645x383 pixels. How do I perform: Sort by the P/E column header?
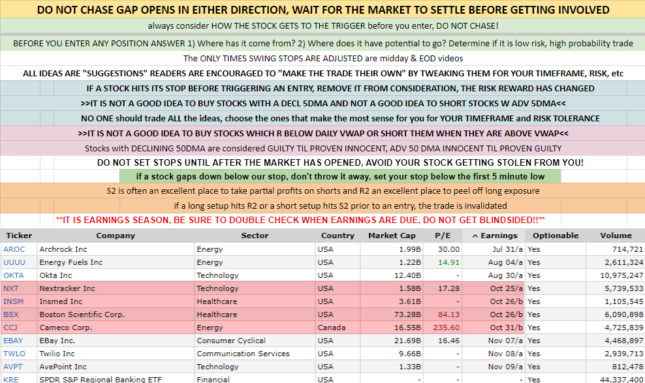click(x=443, y=236)
